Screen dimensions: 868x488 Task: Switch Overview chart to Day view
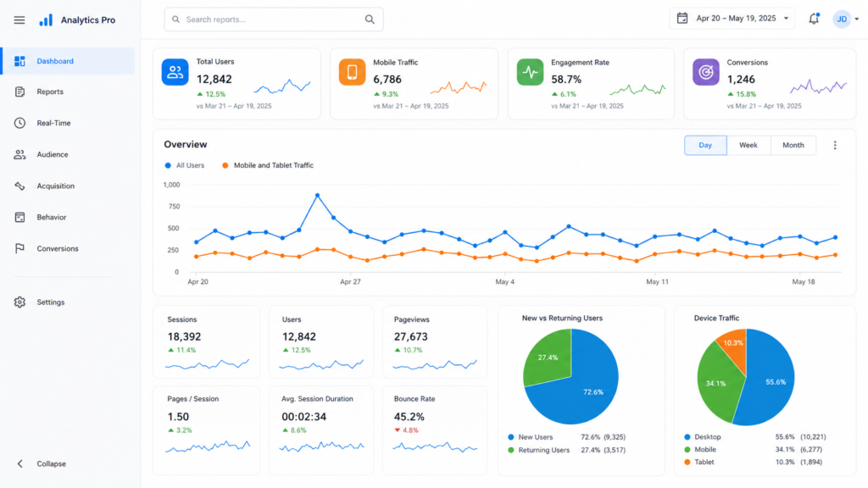point(705,145)
